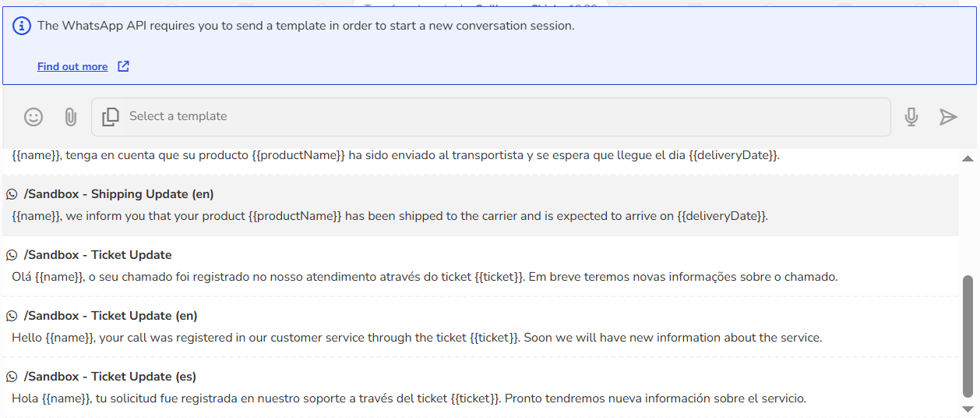Click external link icon beside Find out more
Image resolution: width=980 pixels, height=418 pixels.
(123, 66)
